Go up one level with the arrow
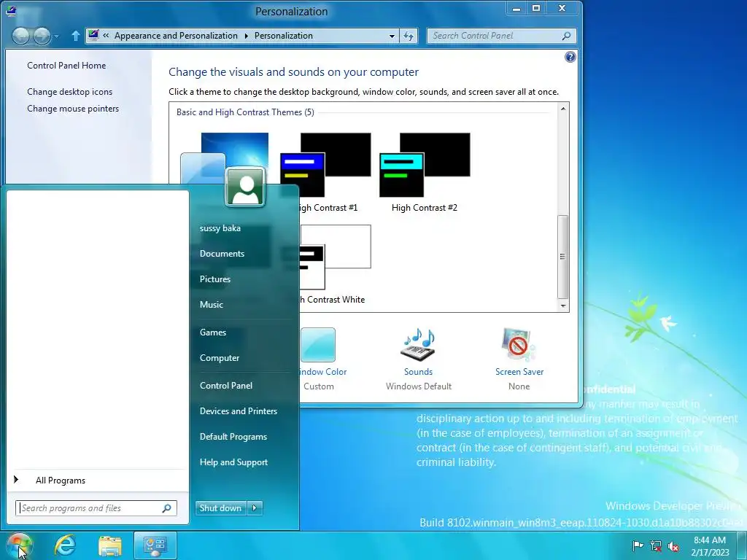Screen dimensions: 747x560 pyautogui.click(x=75, y=36)
